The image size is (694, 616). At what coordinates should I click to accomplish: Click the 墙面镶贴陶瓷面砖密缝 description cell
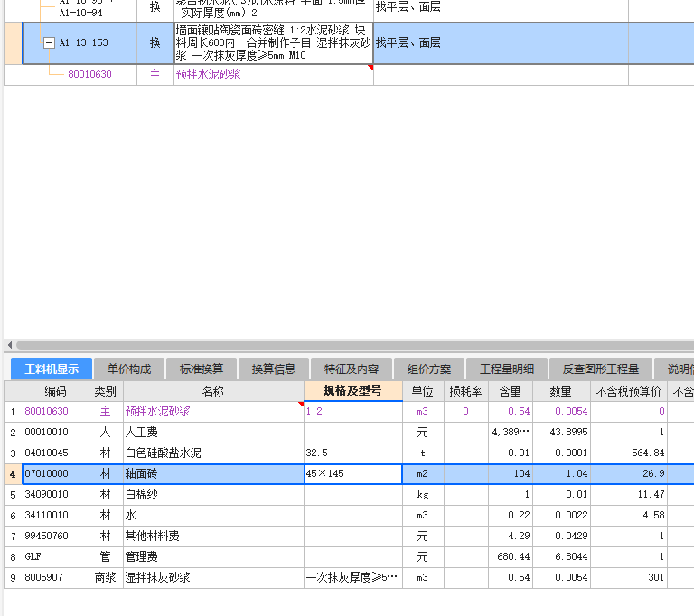[x=274, y=43]
